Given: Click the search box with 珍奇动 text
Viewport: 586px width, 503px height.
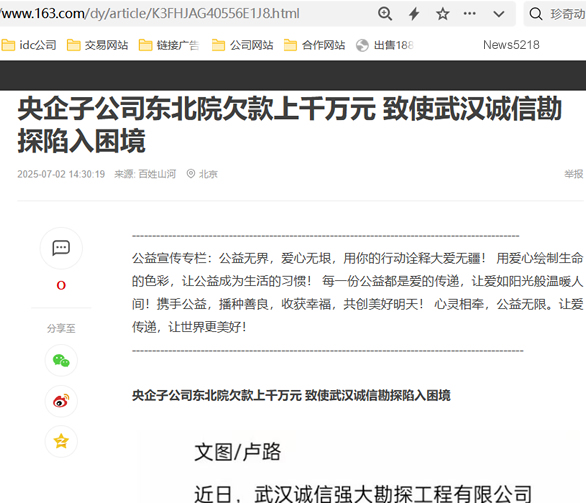Looking at the screenshot, I should [555, 14].
